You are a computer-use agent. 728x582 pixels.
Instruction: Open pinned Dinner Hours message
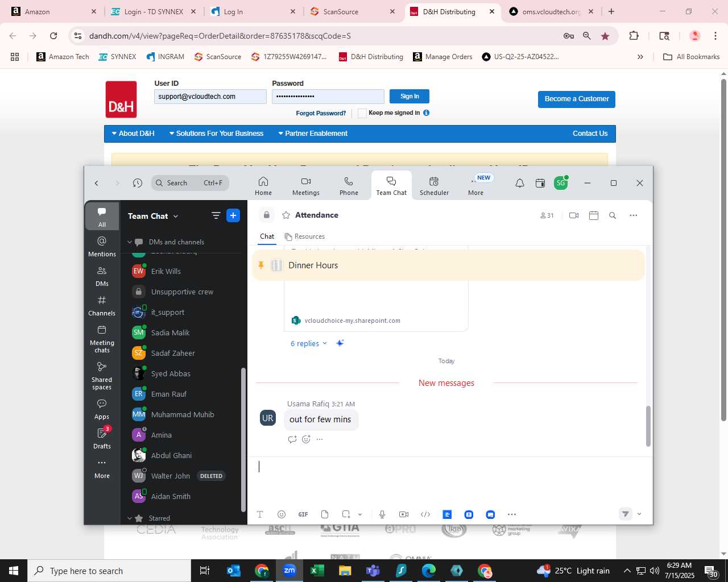[x=448, y=265]
